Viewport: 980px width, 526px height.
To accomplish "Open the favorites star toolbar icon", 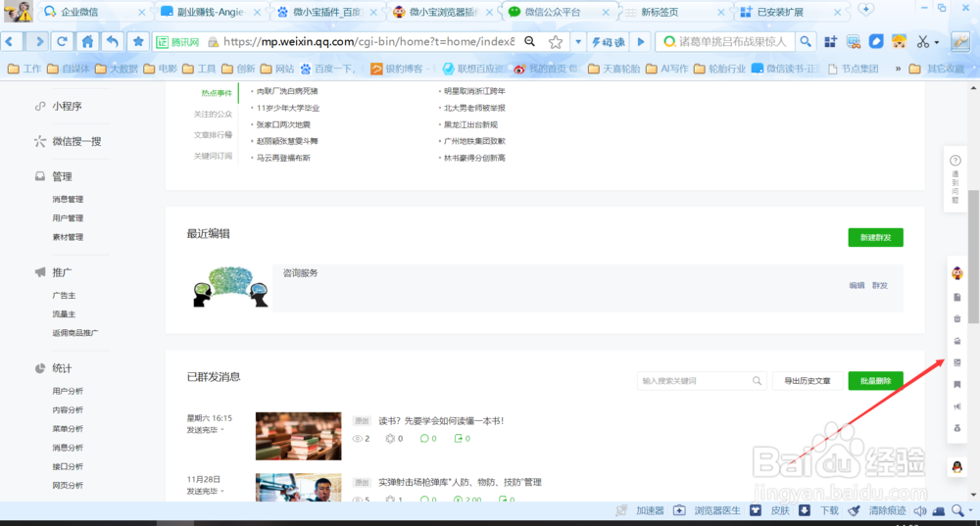I will point(138,41).
